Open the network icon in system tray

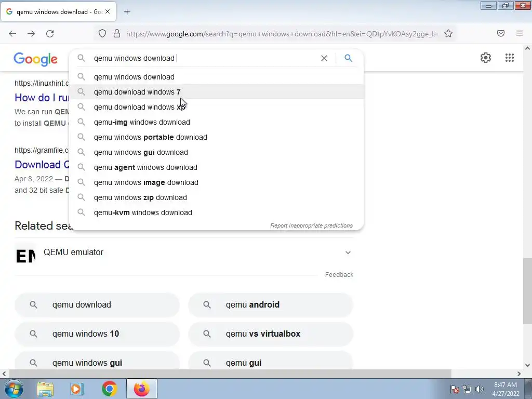[467, 389]
